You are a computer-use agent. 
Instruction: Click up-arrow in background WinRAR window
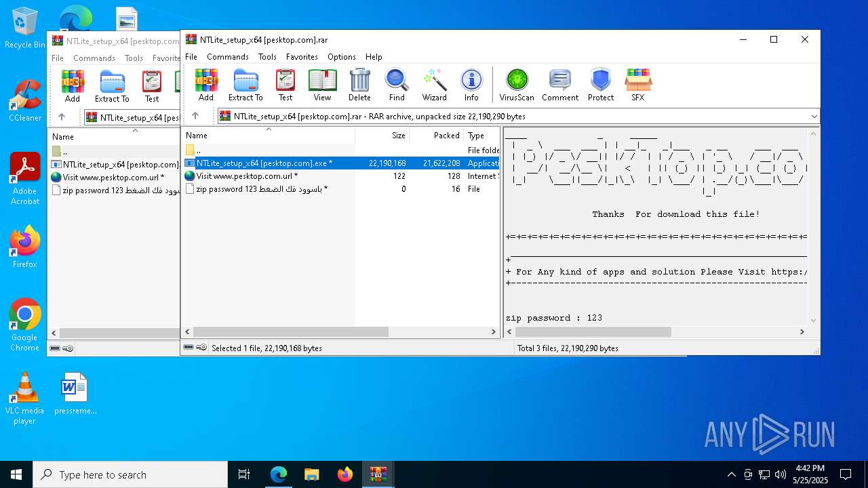click(x=62, y=117)
